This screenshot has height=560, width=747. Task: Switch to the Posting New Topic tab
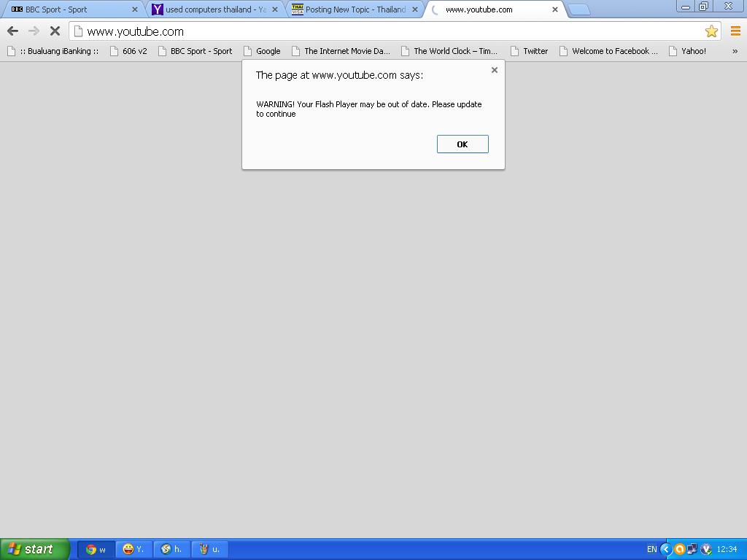click(355, 9)
